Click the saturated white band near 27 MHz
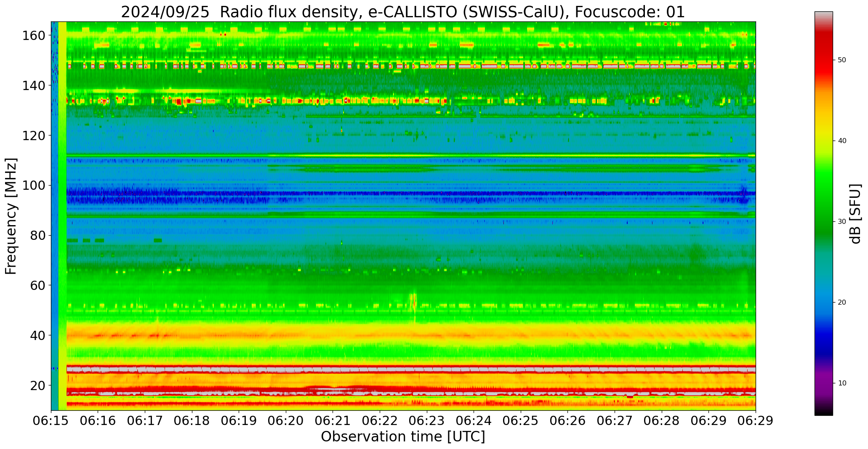 coord(411,369)
